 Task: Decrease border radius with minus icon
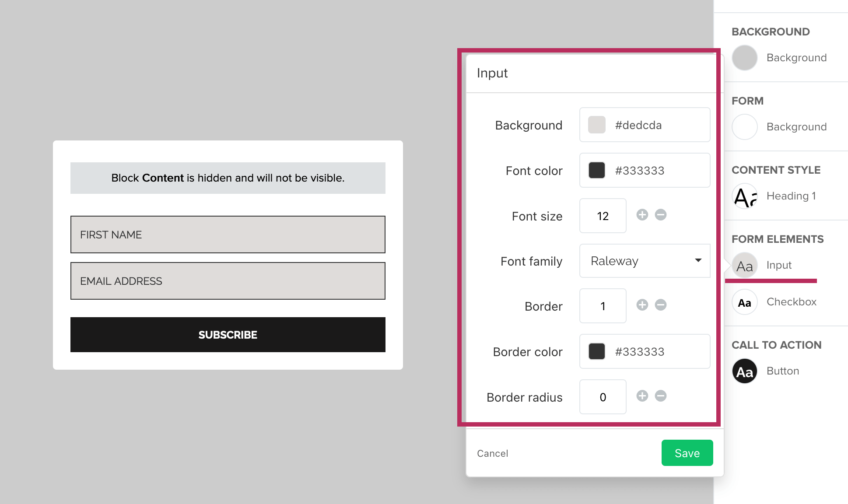661,396
